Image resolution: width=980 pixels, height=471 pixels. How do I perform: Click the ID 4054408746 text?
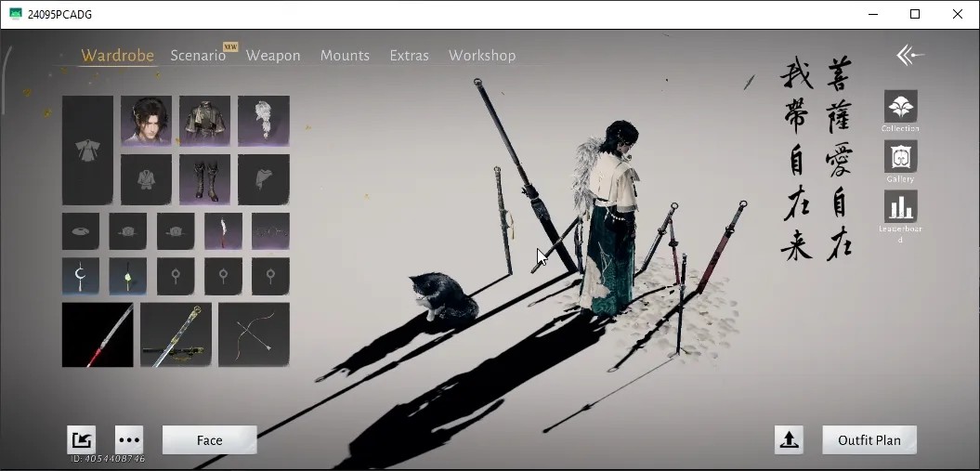tap(108, 459)
